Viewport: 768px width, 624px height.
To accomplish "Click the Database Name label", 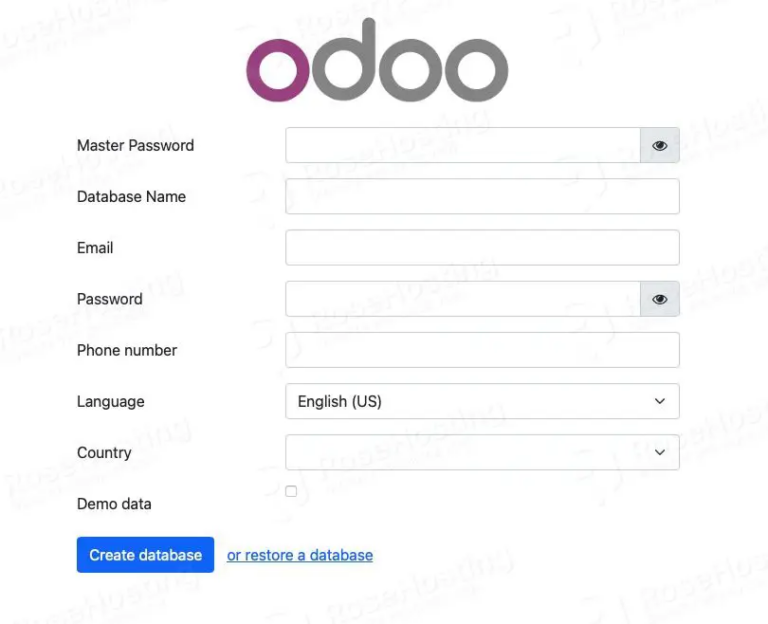I will 131,196.
